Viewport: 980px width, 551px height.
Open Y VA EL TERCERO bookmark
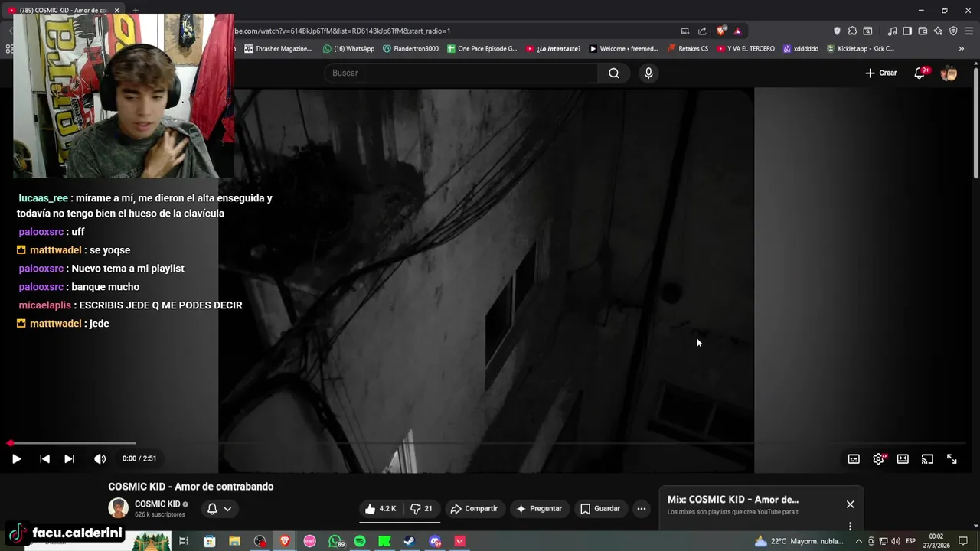(745, 49)
